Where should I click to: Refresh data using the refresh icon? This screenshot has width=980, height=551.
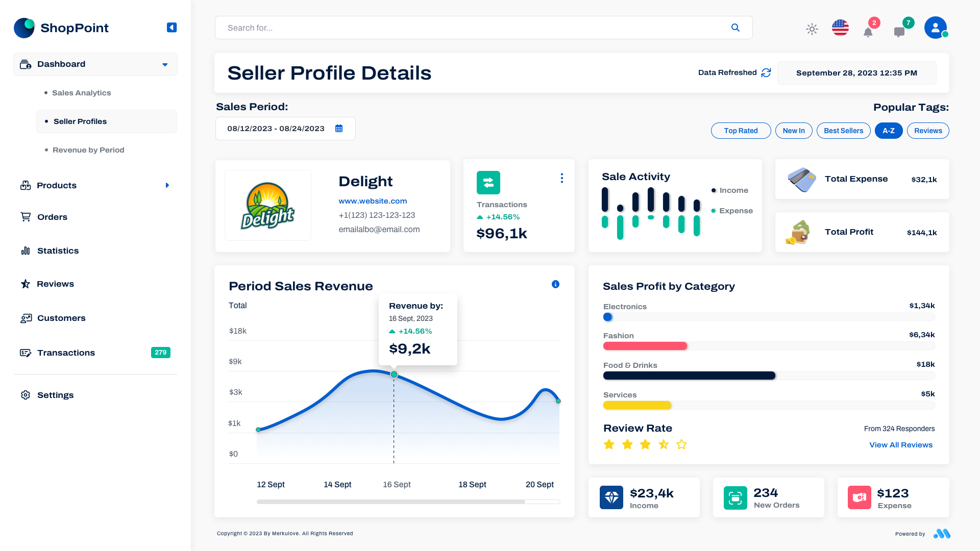point(766,72)
